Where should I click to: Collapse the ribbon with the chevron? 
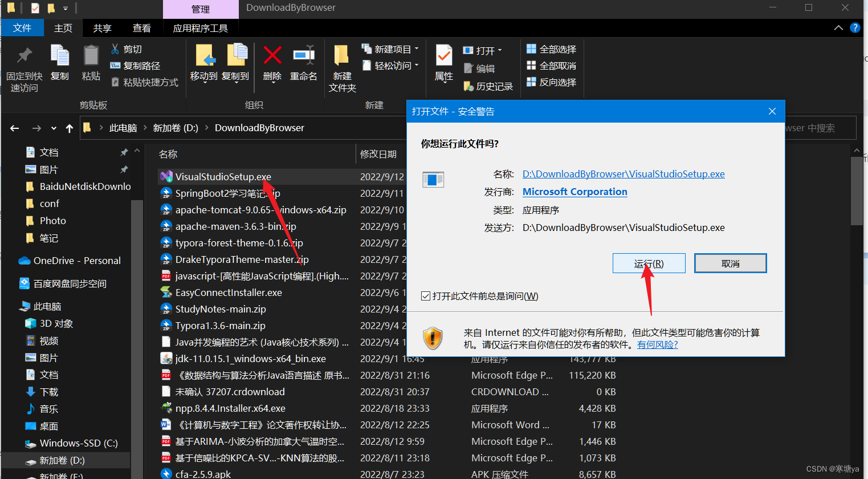(x=838, y=27)
